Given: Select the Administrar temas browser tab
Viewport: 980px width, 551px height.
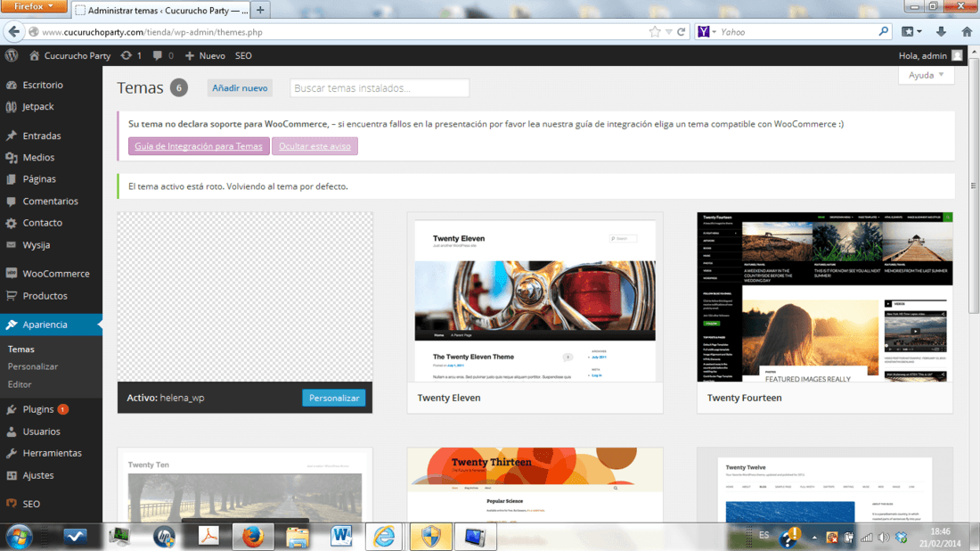Looking at the screenshot, I should (x=161, y=10).
